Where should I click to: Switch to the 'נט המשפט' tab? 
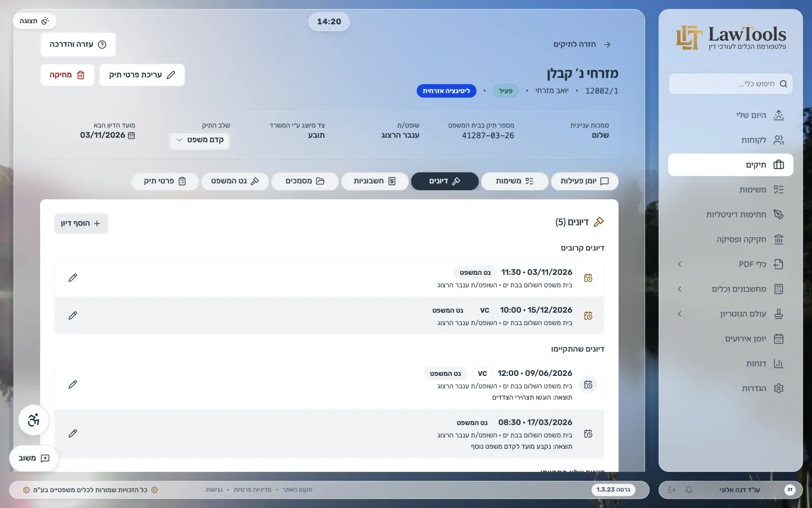(235, 181)
